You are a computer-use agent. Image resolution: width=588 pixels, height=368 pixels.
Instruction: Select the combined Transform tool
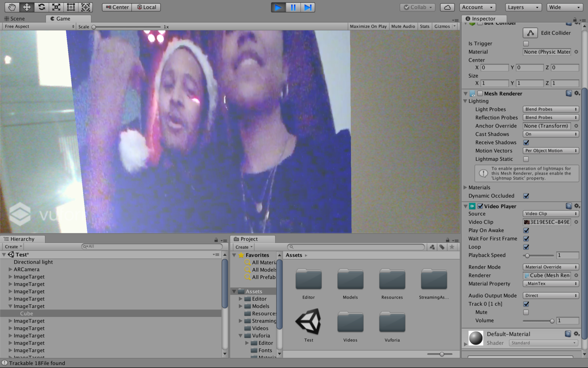coord(85,7)
